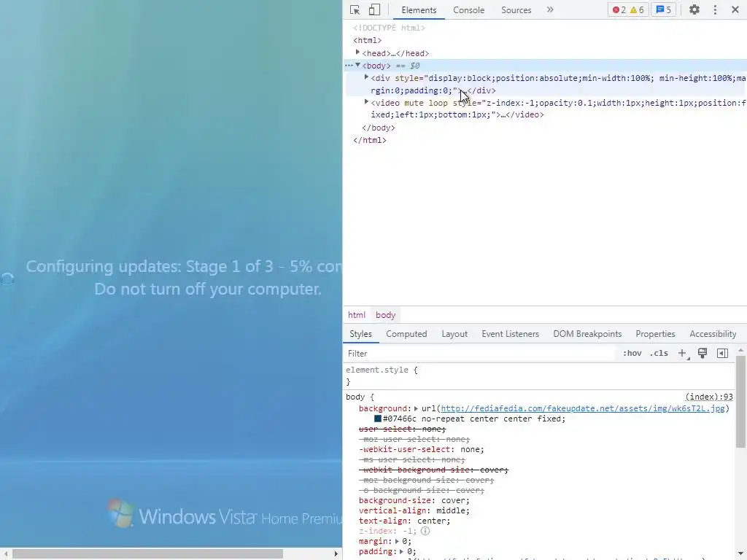Click the Windows Vista logo on page

point(120,513)
